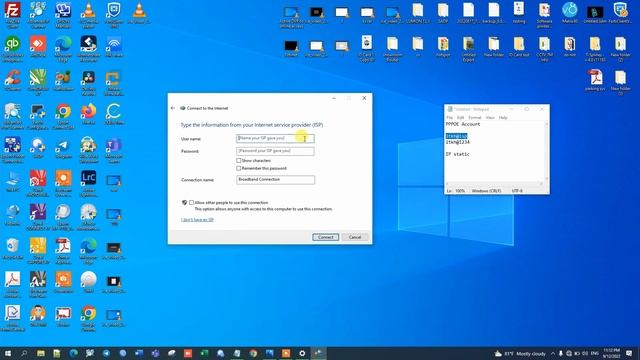
Task: Click the User name input field
Action: 276,138
